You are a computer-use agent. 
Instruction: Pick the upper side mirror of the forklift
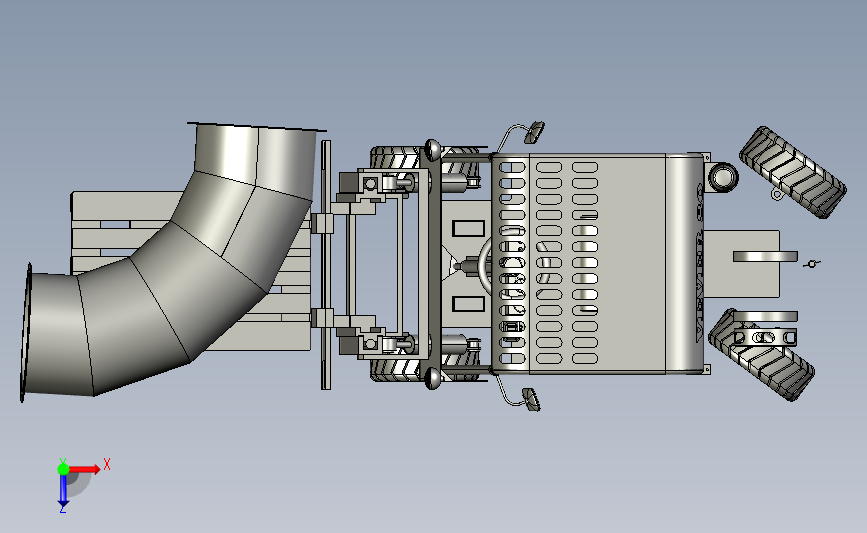(x=534, y=132)
